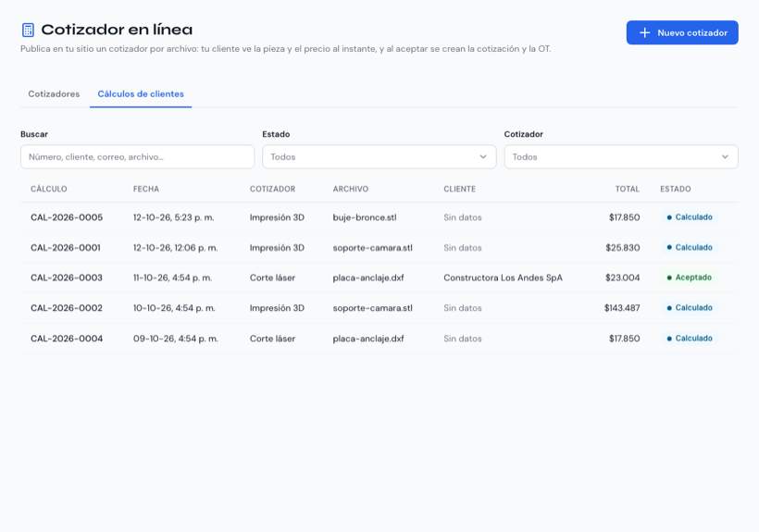Click the Cotizador en línea page title
759x532 pixels.
[117, 30]
